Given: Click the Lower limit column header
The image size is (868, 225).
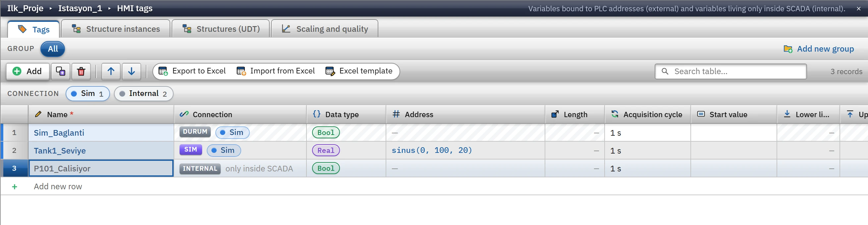Looking at the screenshot, I should [x=808, y=114].
